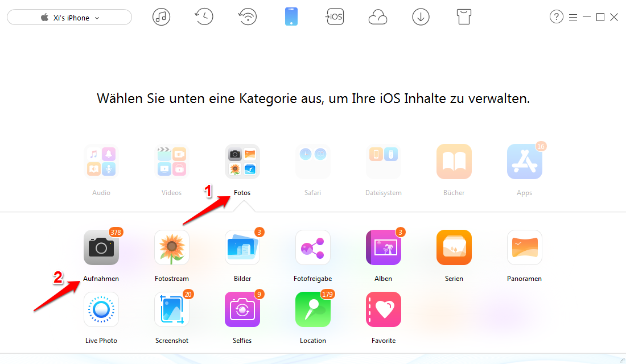The image size is (626, 364).
Task: Open the Bilder photo library icon
Action: [242, 247]
